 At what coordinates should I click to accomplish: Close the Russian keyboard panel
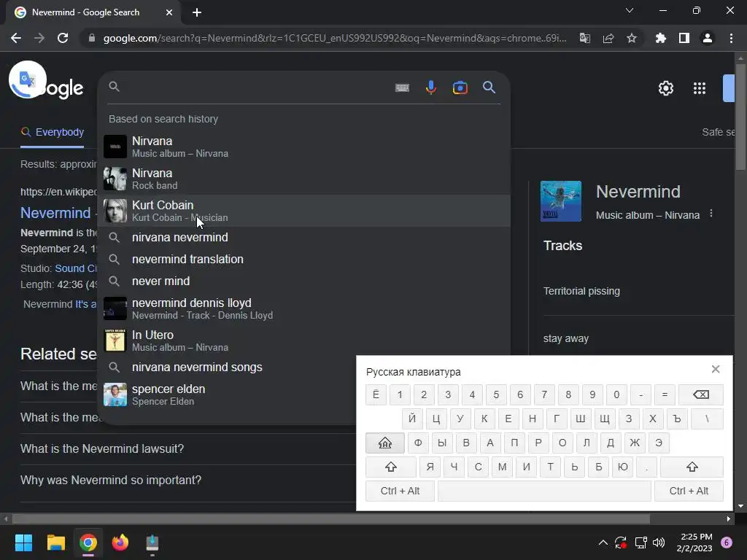pyautogui.click(x=715, y=369)
